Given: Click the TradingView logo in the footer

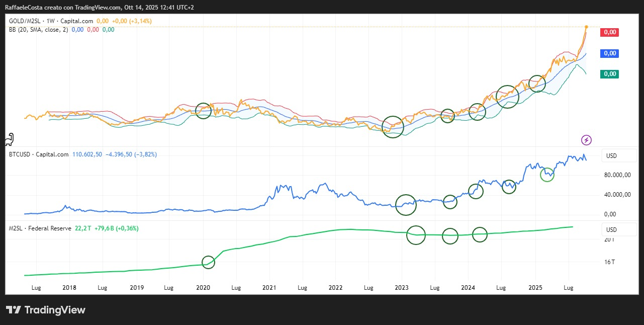Looking at the screenshot, I should 45,310.
